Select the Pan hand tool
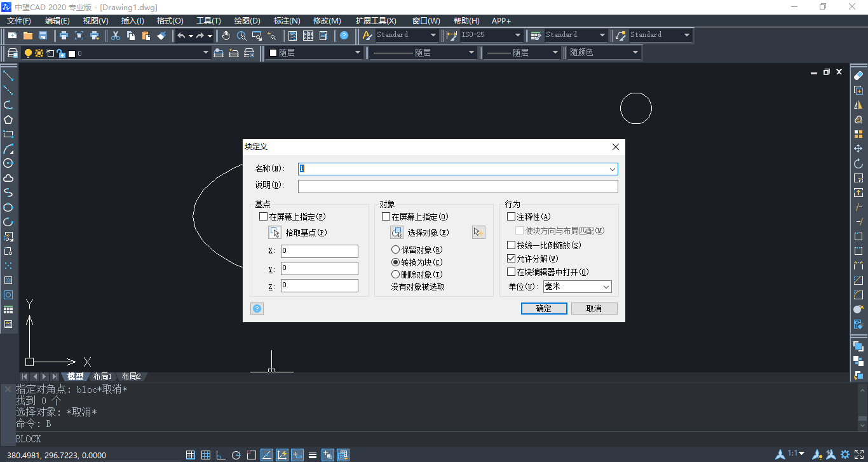This screenshot has width=868, height=462. point(226,36)
